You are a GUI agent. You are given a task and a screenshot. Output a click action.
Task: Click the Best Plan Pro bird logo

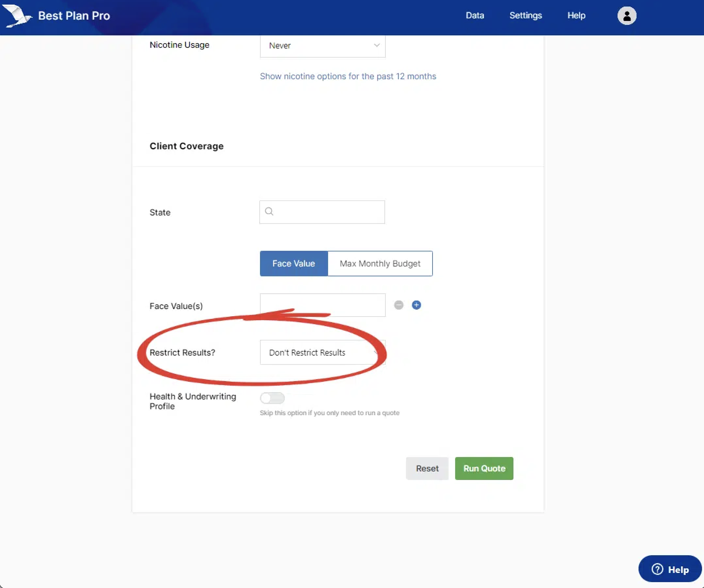pos(17,16)
